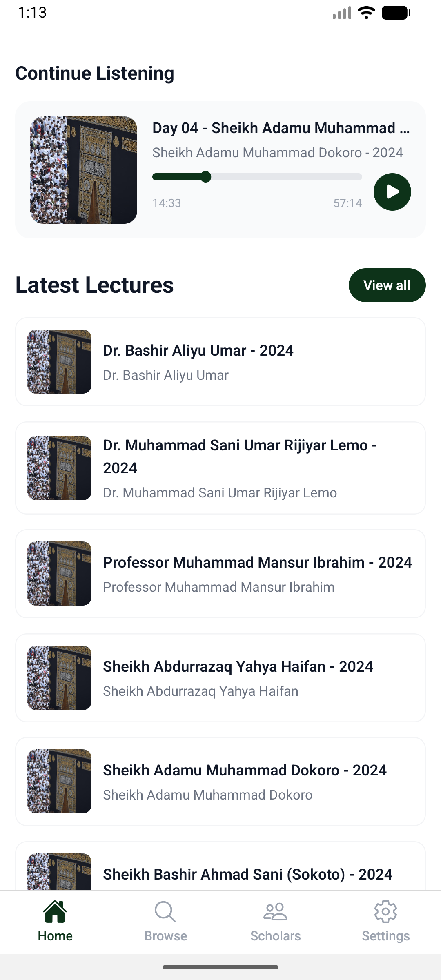Screen dimensions: 441x980
Task: Select Sheikh Bashir Ahmad Sani (Sokoto) lecture
Action: point(247,874)
